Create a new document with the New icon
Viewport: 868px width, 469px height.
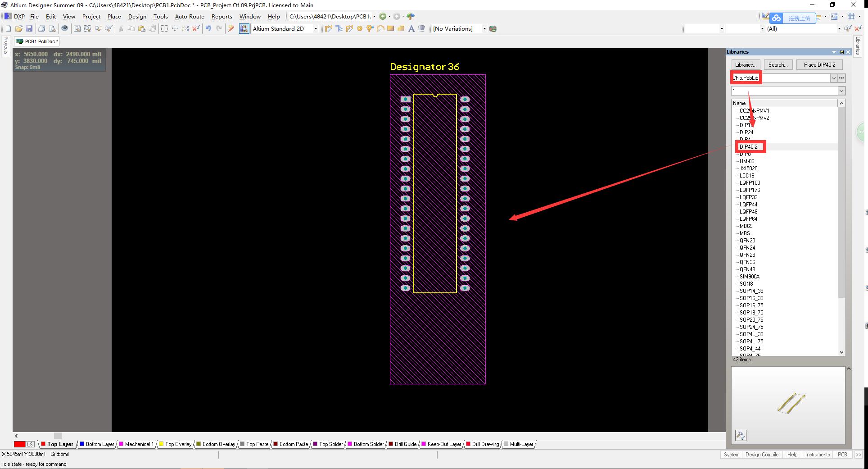click(x=8, y=28)
